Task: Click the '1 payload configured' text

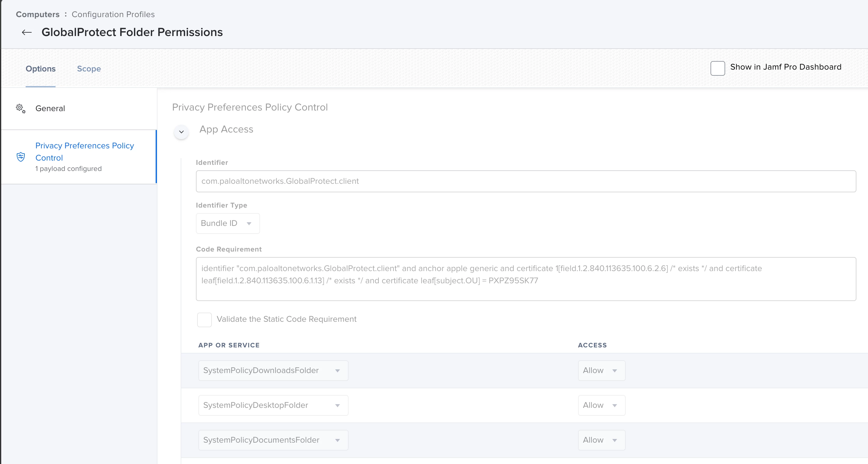Action: 68,169
